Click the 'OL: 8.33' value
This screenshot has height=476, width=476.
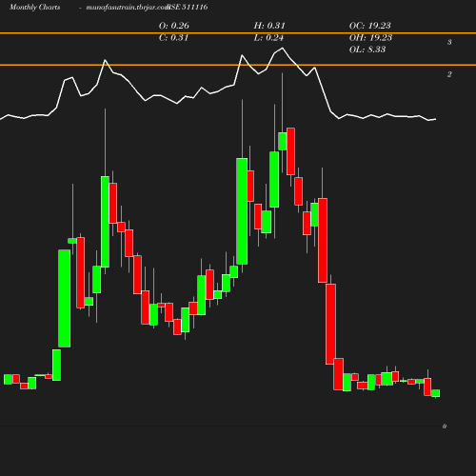367,50
